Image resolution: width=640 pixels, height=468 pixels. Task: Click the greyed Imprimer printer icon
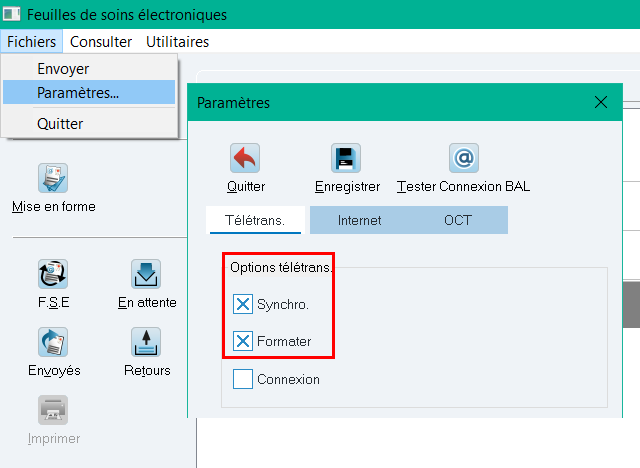(53, 410)
